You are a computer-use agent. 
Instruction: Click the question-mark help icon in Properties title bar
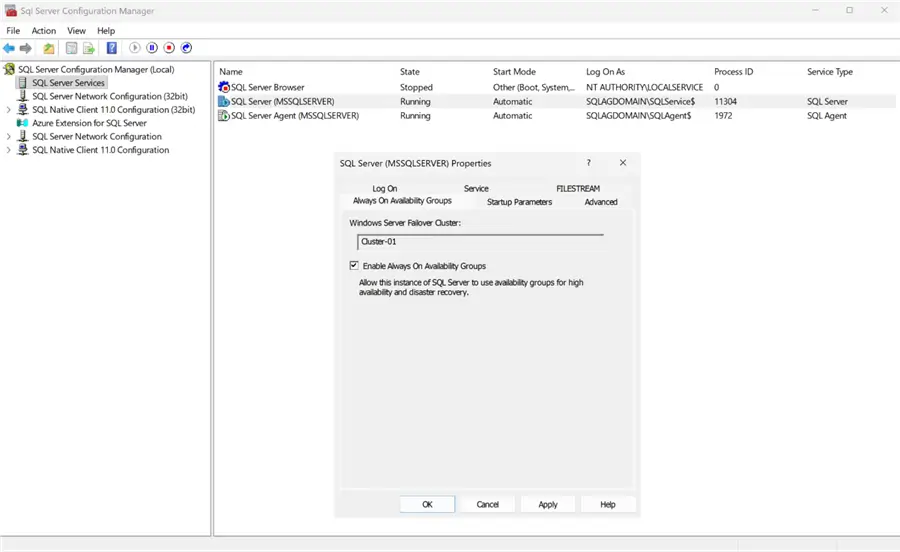(x=588, y=163)
